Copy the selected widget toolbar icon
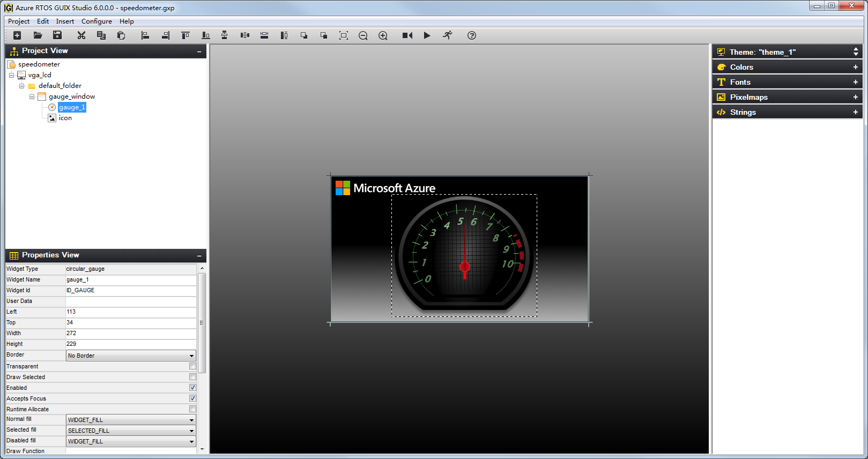This screenshot has width=868, height=459. click(x=101, y=35)
